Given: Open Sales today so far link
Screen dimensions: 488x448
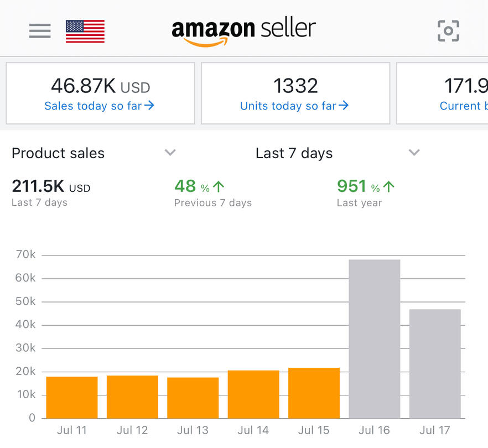Looking at the screenshot, I should point(99,106).
